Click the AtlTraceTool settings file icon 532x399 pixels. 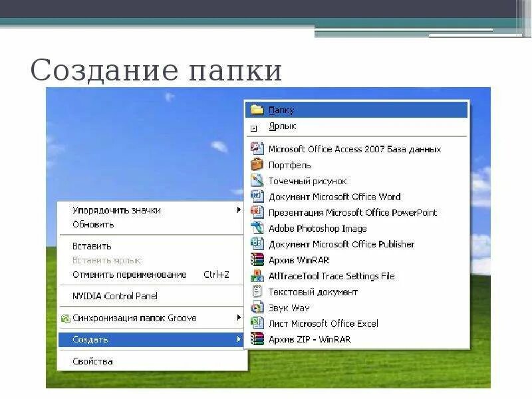click(x=257, y=276)
